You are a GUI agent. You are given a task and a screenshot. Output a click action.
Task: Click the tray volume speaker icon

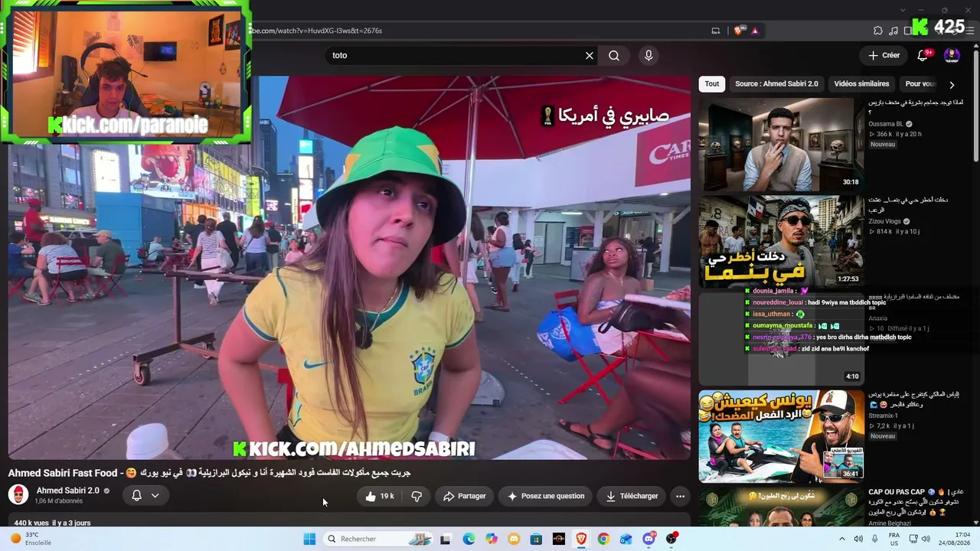click(x=858, y=539)
